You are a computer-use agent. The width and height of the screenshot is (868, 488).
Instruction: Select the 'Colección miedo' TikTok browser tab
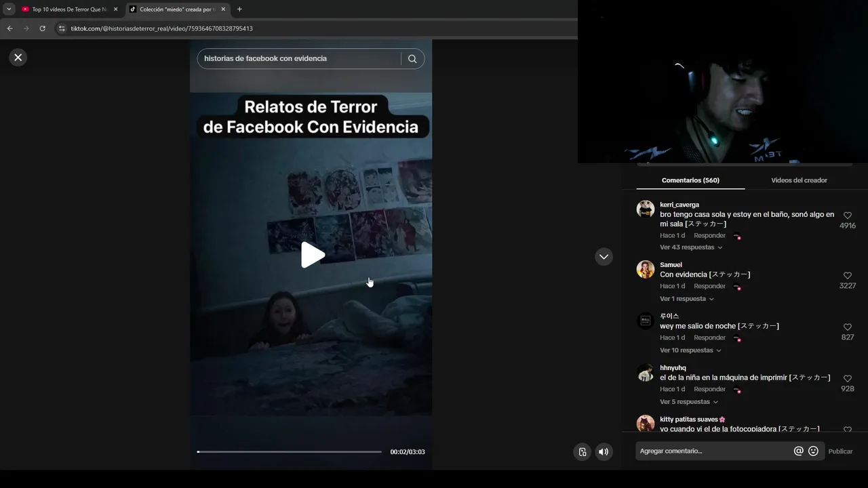177,9
